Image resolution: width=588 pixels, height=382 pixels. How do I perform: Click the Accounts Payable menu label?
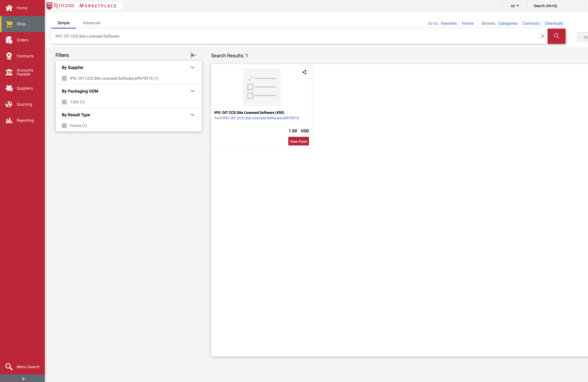pos(25,72)
